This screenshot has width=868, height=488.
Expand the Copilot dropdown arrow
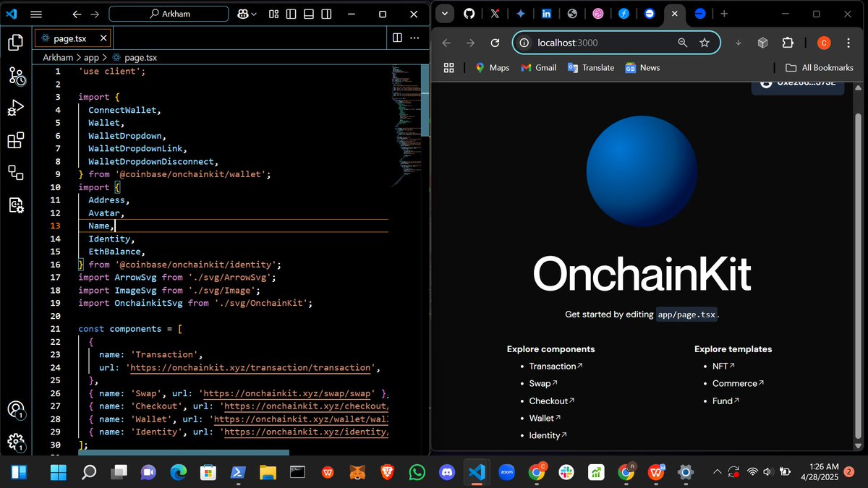[255, 14]
